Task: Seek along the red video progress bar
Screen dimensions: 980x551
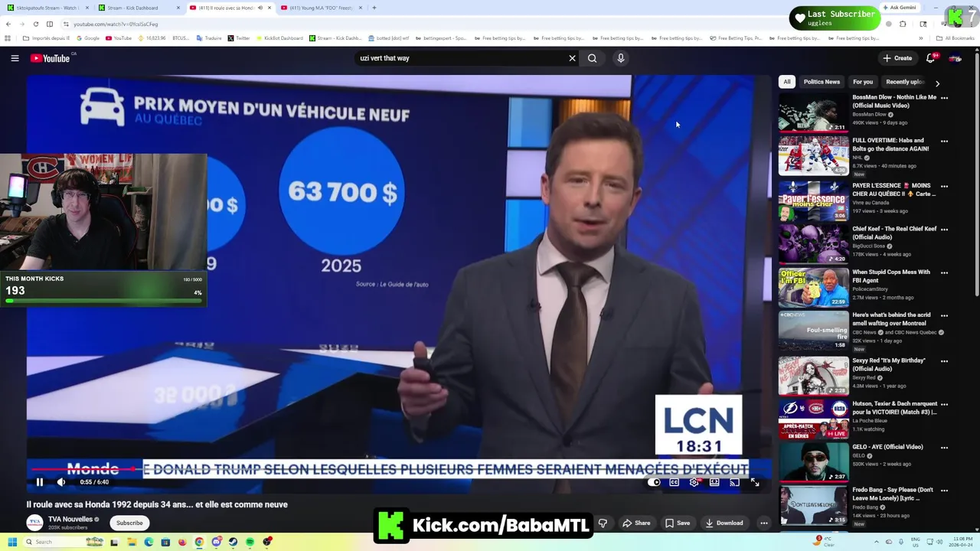Action: [389, 469]
